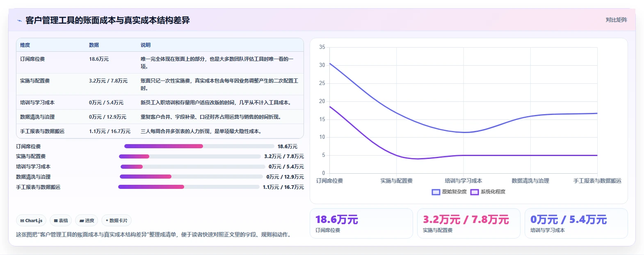Select the 说明 column header
Image resolution: width=644 pixels, height=255 pixels.
146,45
